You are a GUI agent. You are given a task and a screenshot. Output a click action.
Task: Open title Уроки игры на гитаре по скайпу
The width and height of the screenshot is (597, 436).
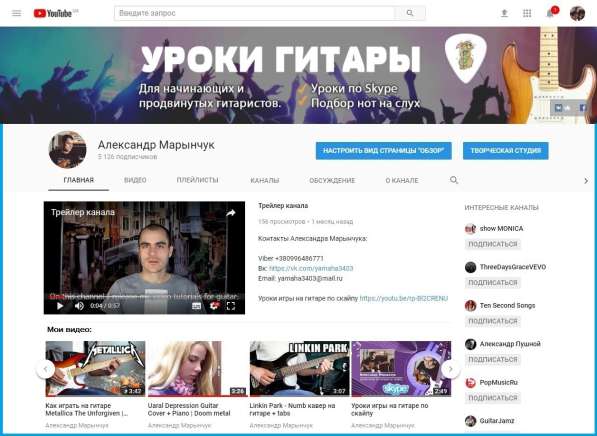(x=390, y=409)
